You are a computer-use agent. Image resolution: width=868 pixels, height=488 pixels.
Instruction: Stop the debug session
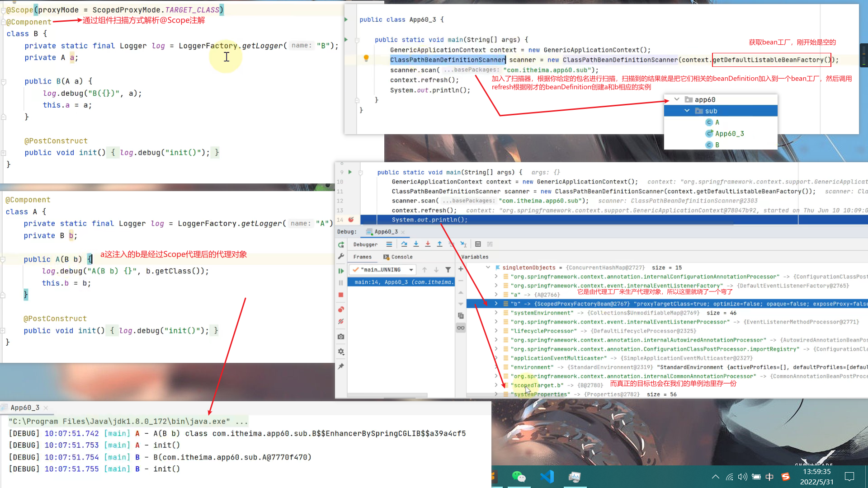(x=341, y=295)
